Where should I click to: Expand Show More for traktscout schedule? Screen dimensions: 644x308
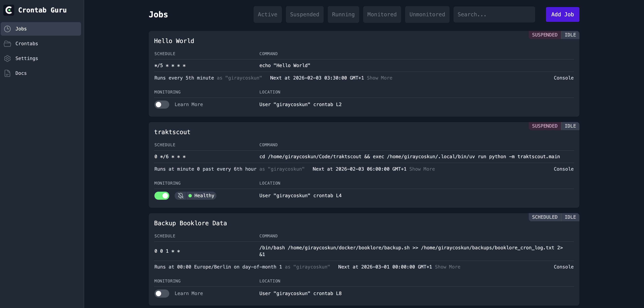pyautogui.click(x=422, y=169)
